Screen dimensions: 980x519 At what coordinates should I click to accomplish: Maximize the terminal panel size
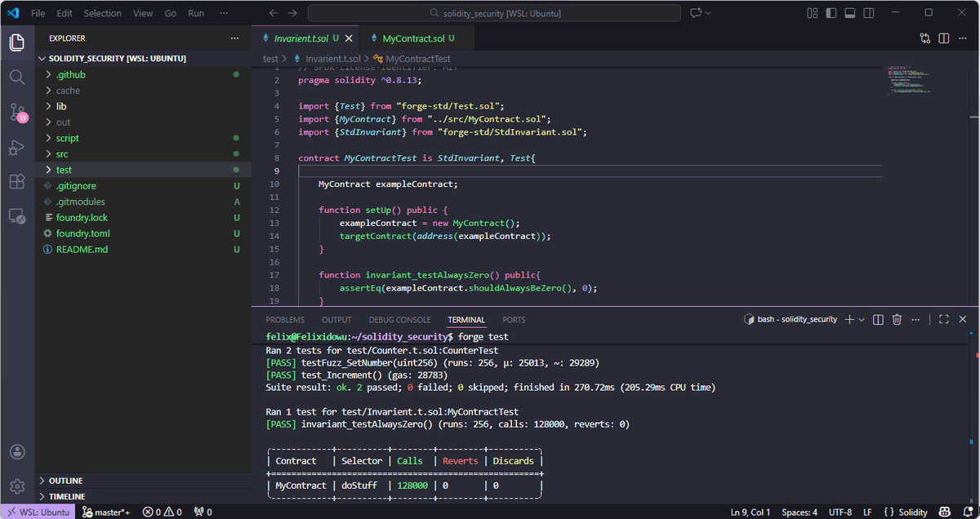pos(943,319)
